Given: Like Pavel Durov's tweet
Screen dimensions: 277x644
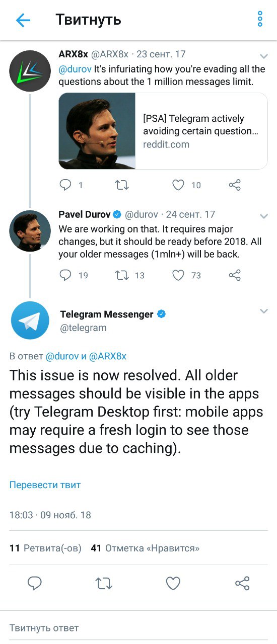Looking at the screenshot, I should (x=178, y=275).
